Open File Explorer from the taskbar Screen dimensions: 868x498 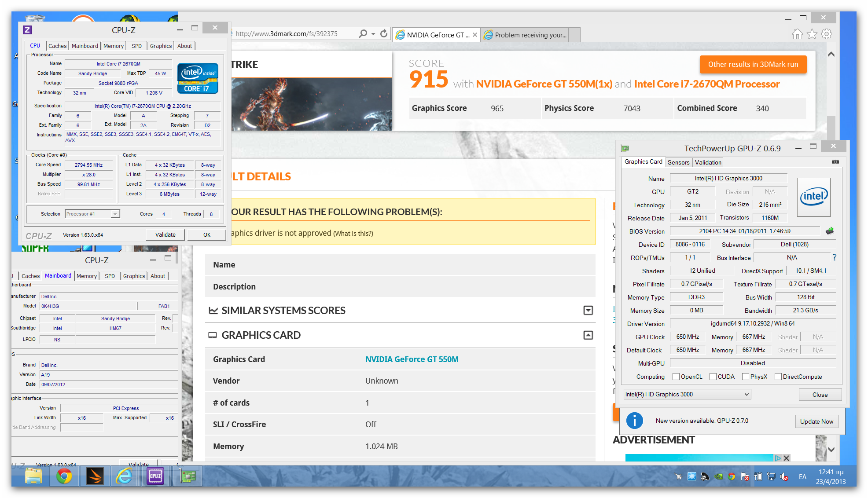click(x=33, y=476)
